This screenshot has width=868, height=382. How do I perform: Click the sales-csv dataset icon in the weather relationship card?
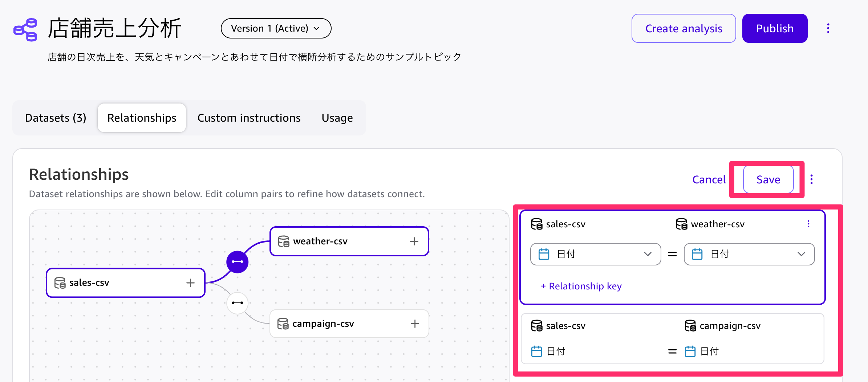point(537,224)
